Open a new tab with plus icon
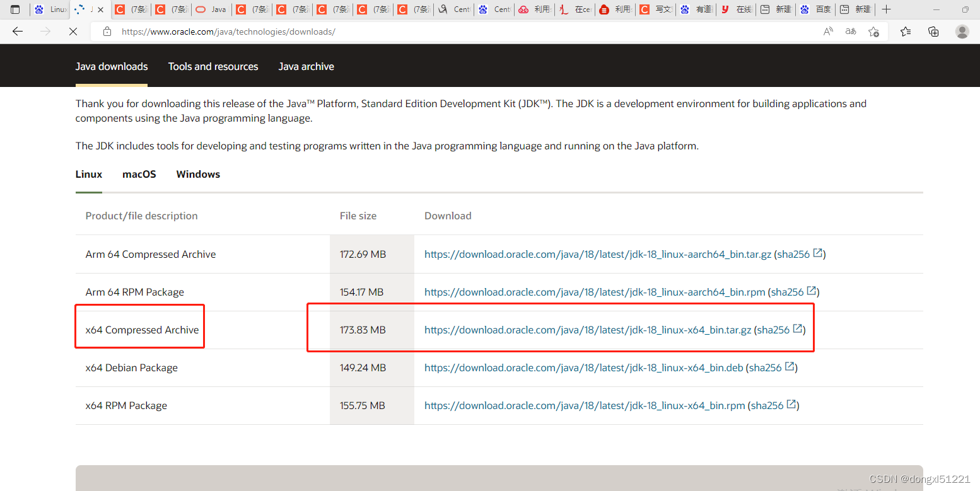The height and width of the screenshot is (491, 980). 886,9
